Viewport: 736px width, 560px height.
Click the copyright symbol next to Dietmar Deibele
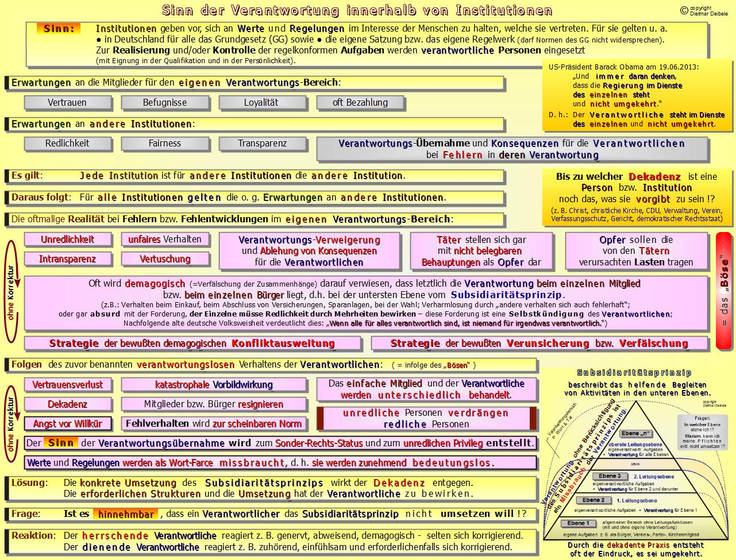coord(684,10)
